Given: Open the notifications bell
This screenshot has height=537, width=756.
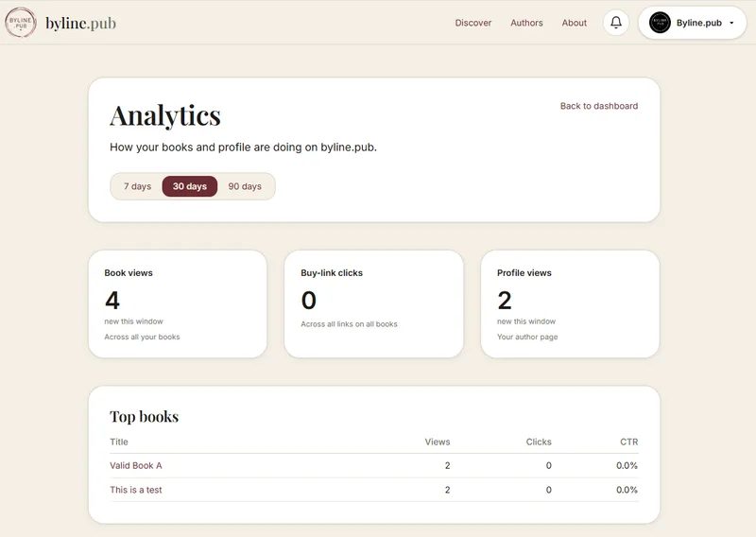Looking at the screenshot, I should pos(616,23).
